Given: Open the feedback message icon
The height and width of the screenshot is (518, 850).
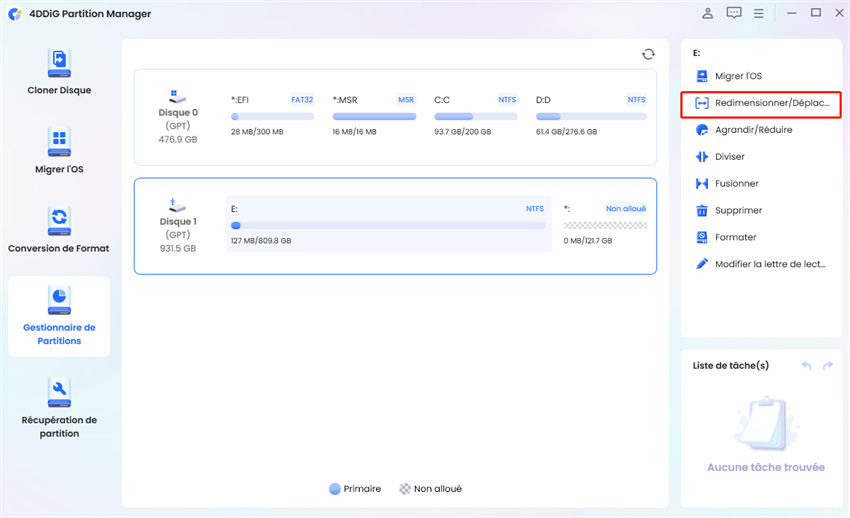Looking at the screenshot, I should (734, 13).
